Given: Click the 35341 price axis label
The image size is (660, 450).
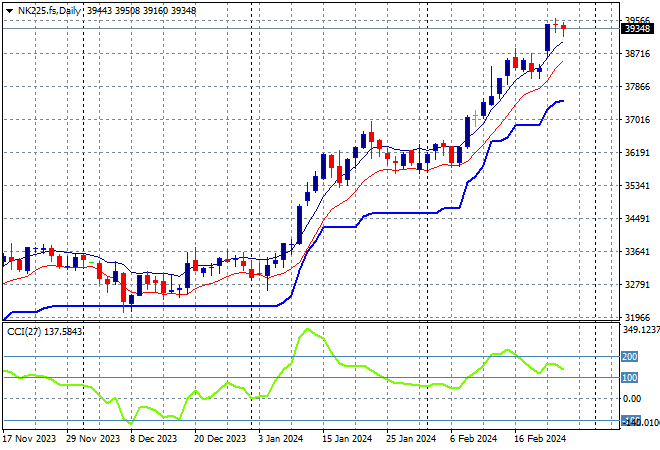Looking at the screenshot, I should click(x=637, y=186).
